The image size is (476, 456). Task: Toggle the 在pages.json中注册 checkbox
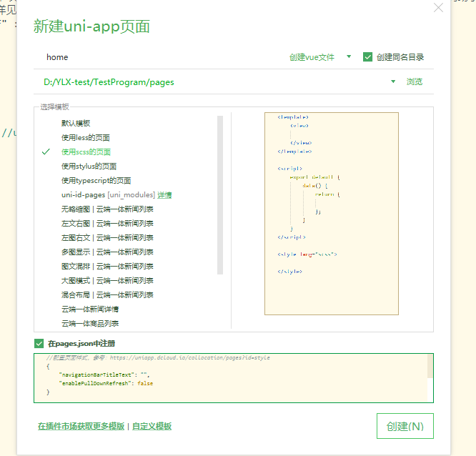coord(39,343)
